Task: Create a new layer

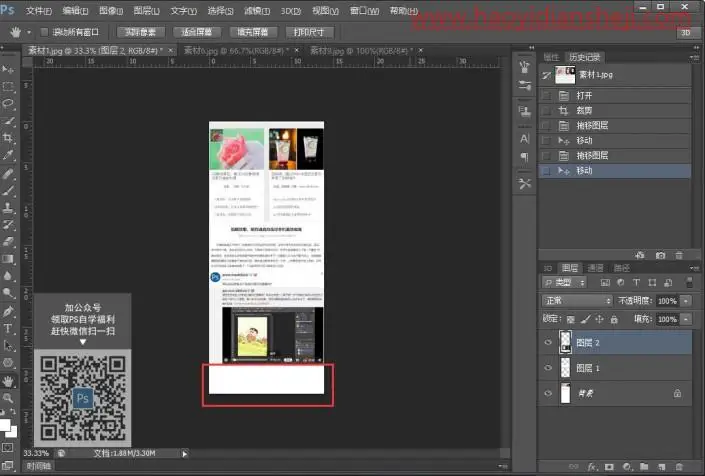Action: tap(661, 467)
